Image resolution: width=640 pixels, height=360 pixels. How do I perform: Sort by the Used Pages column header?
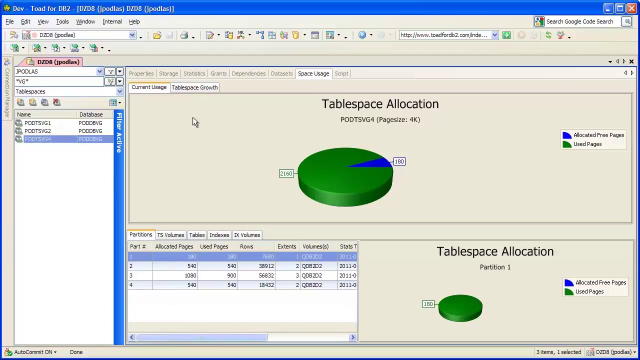217,247
